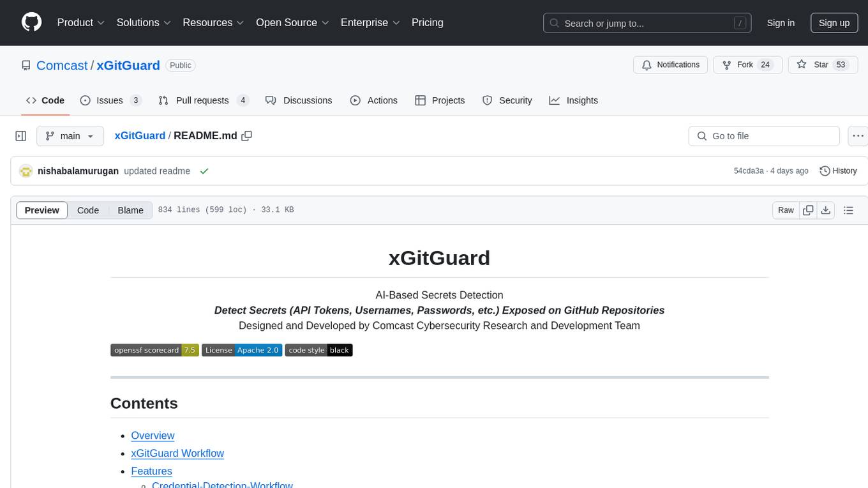Switch to the Blame view

pos(130,210)
